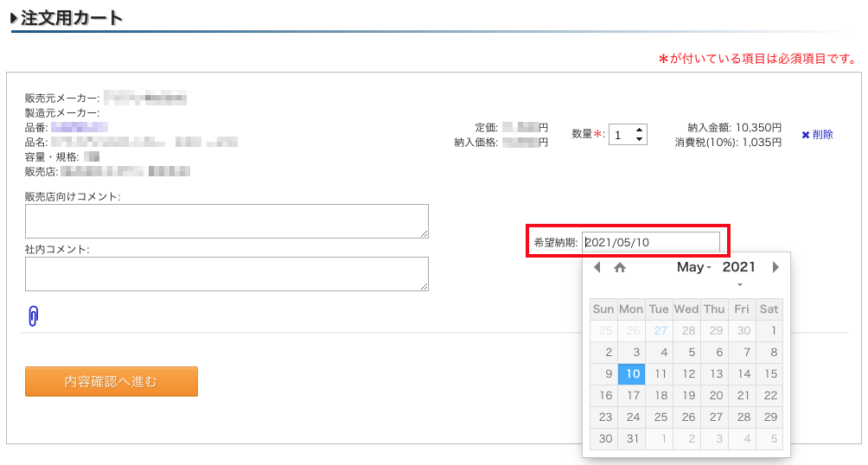868x465 pixels.
Task: Select May 20 in the calendar
Action: coord(715,395)
